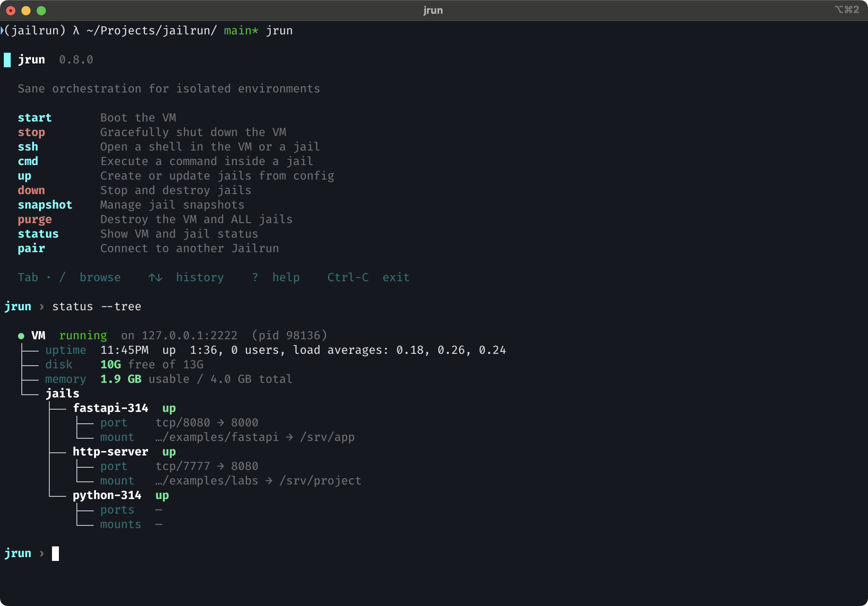Click the 'up' command in the list

tap(24, 176)
